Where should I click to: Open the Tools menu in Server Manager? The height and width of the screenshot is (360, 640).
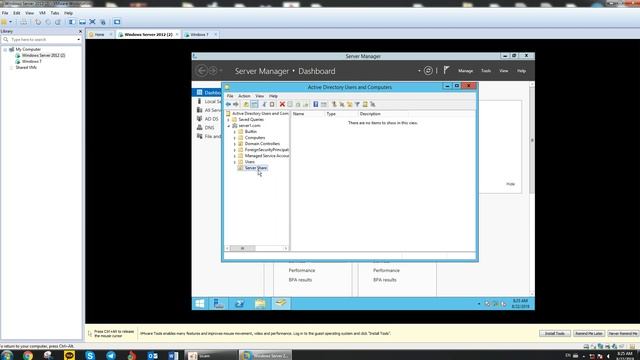pyautogui.click(x=486, y=71)
